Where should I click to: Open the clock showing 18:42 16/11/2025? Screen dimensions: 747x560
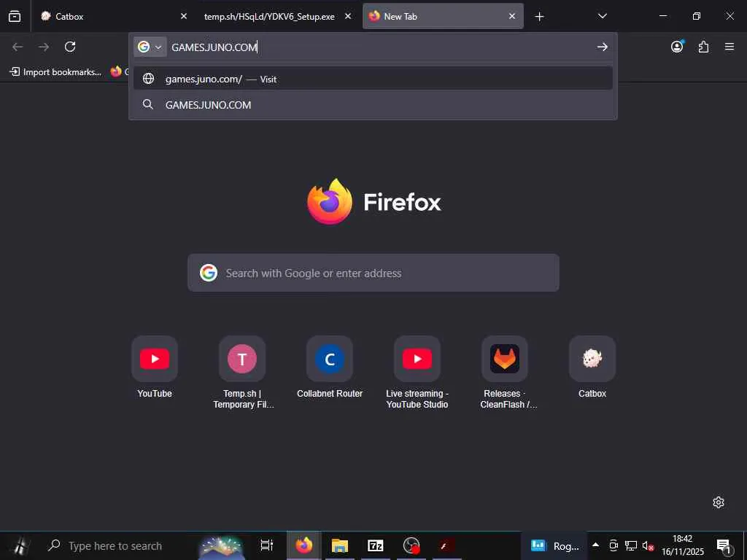[683, 545]
